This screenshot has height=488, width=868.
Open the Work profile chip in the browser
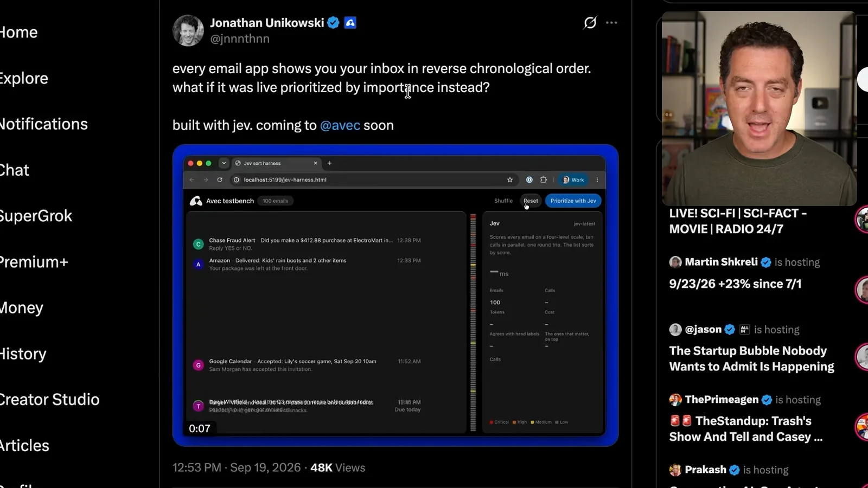coord(573,179)
